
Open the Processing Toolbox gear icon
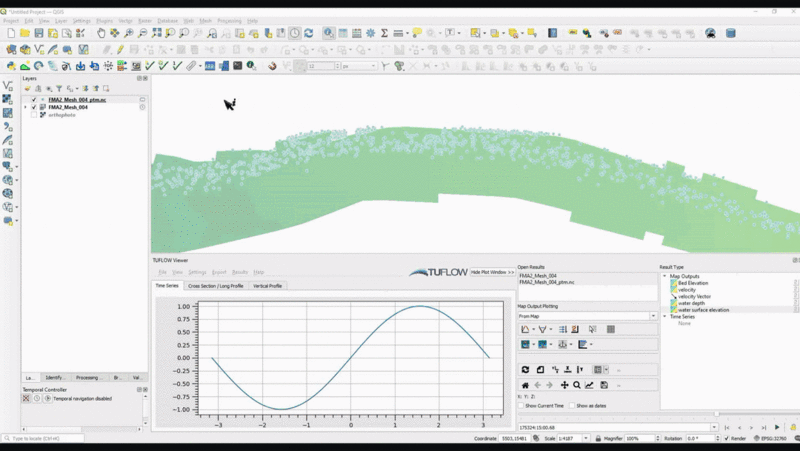click(370, 33)
